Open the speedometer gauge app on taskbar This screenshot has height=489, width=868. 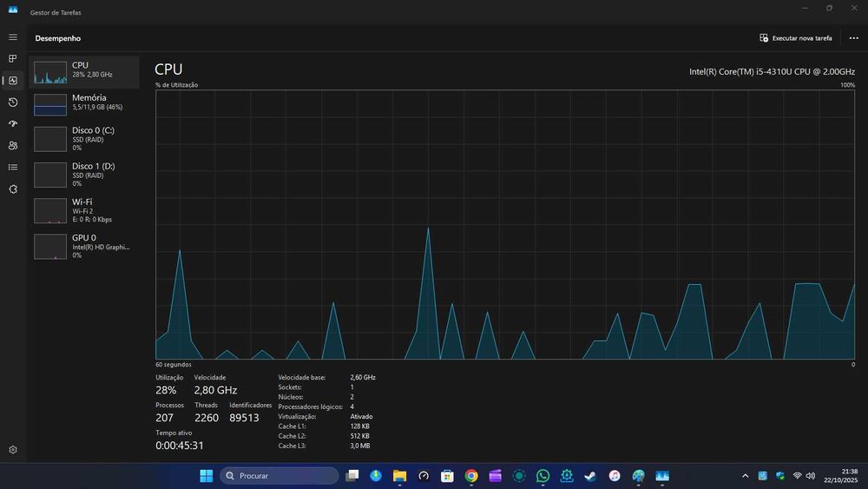424,476
